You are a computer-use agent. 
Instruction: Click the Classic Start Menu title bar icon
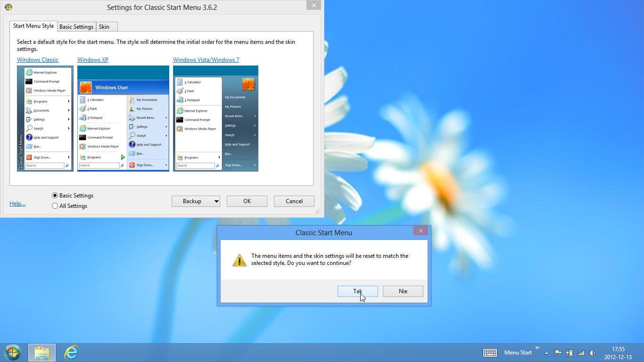point(8,8)
